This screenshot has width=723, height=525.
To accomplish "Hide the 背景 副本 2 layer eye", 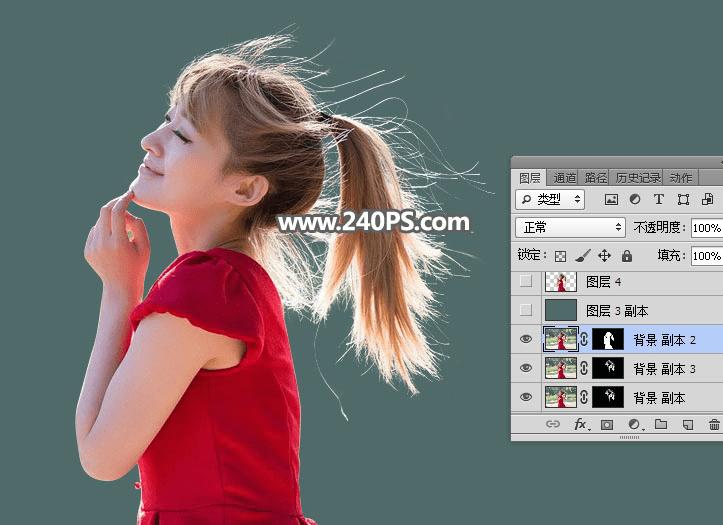I will [526, 339].
